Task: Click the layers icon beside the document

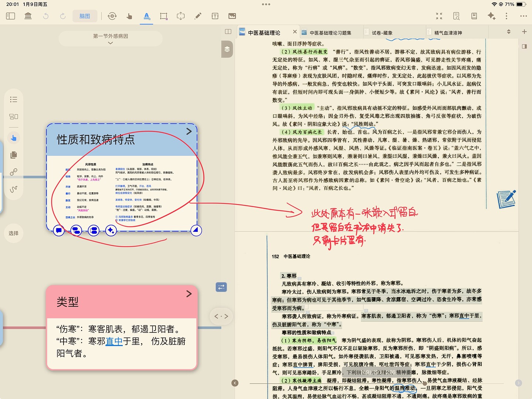Action: [227, 49]
